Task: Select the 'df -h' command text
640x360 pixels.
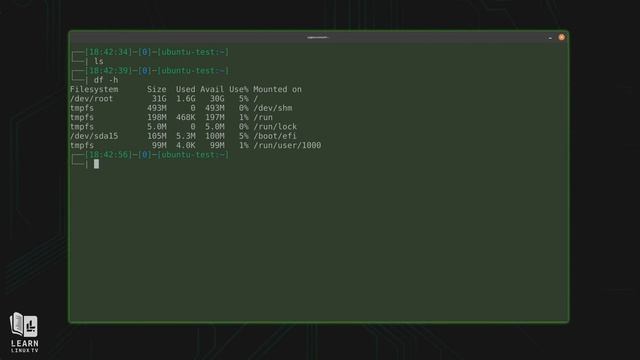Action: coord(106,80)
